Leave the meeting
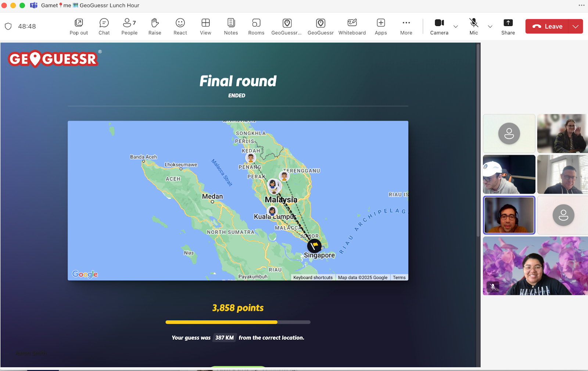The width and height of the screenshot is (588, 371). [x=547, y=26]
